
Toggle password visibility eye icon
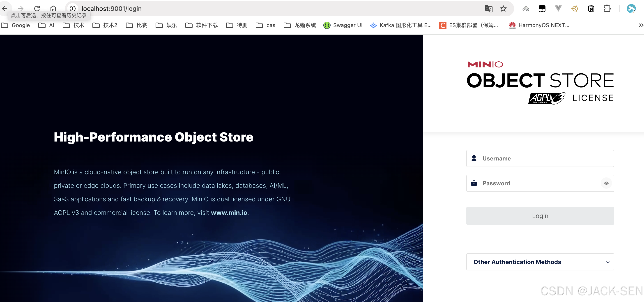[x=606, y=183]
